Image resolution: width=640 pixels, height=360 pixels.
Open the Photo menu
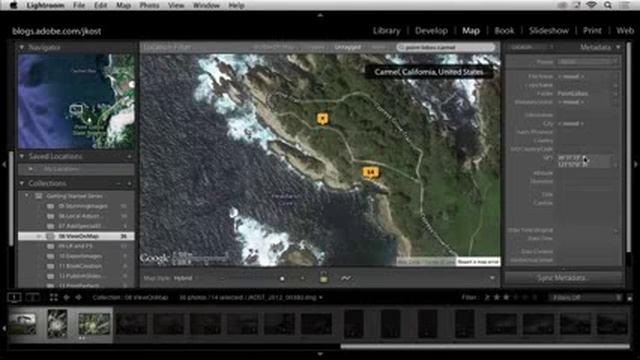(x=149, y=5)
